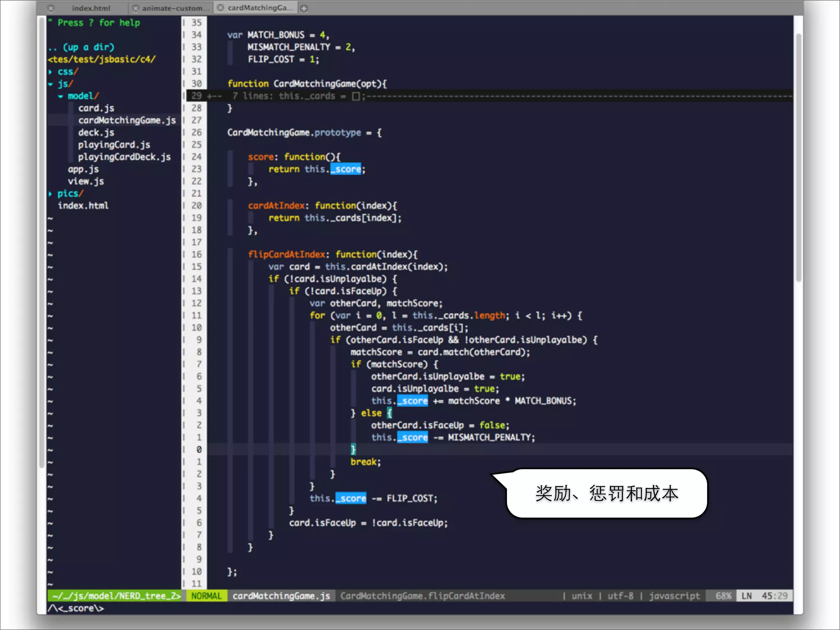Open playingCardDeck.js in the tree

[124, 157]
